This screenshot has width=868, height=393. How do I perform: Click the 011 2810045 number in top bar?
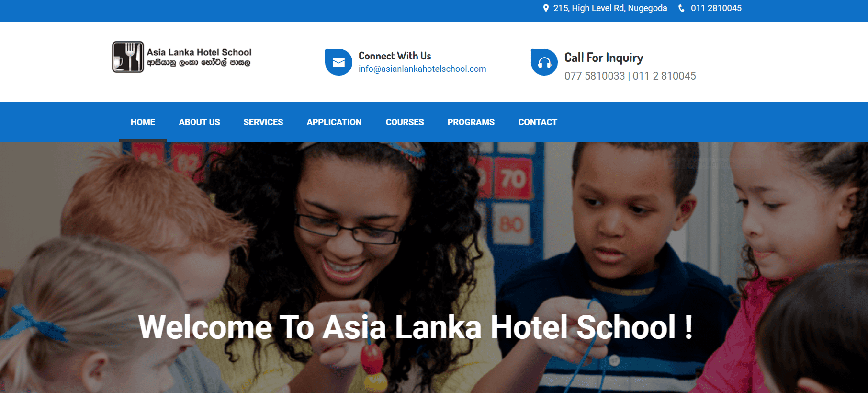point(716,8)
